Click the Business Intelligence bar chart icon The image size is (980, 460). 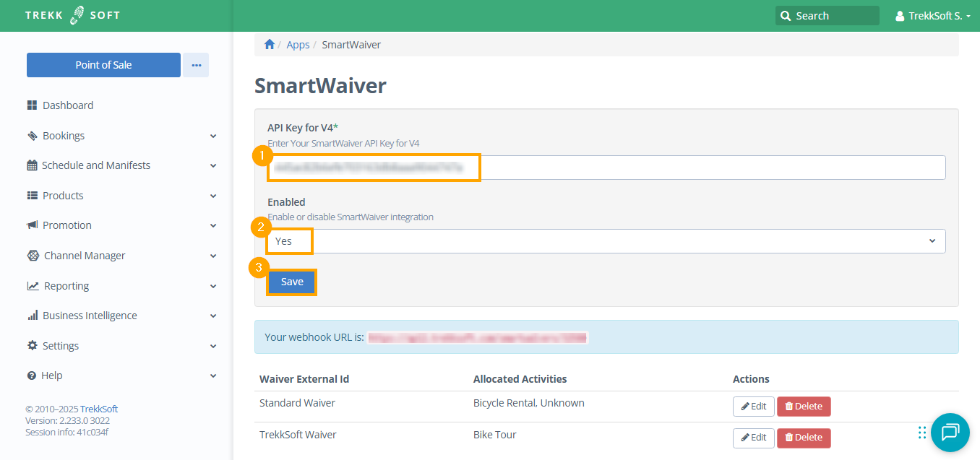(32, 316)
